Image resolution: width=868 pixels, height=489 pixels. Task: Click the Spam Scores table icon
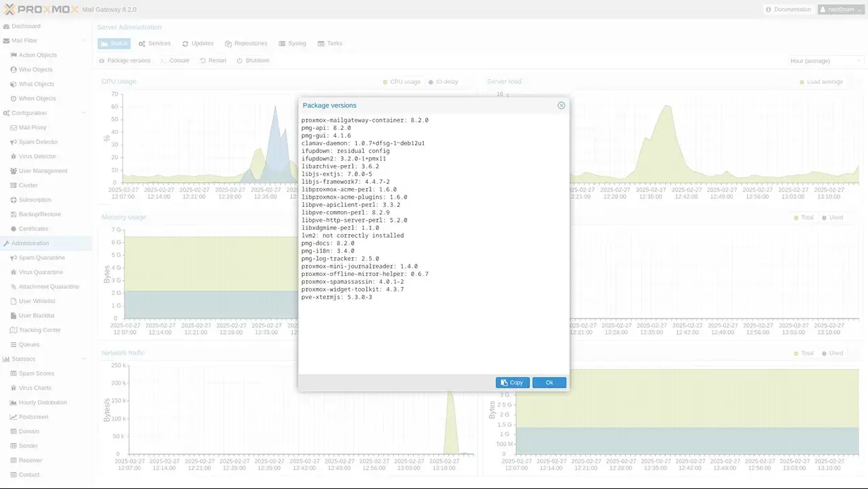14,374
